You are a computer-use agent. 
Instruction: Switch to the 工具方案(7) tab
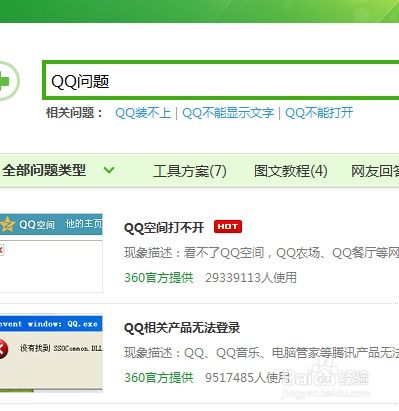pyautogui.click(x=190, y=171)
